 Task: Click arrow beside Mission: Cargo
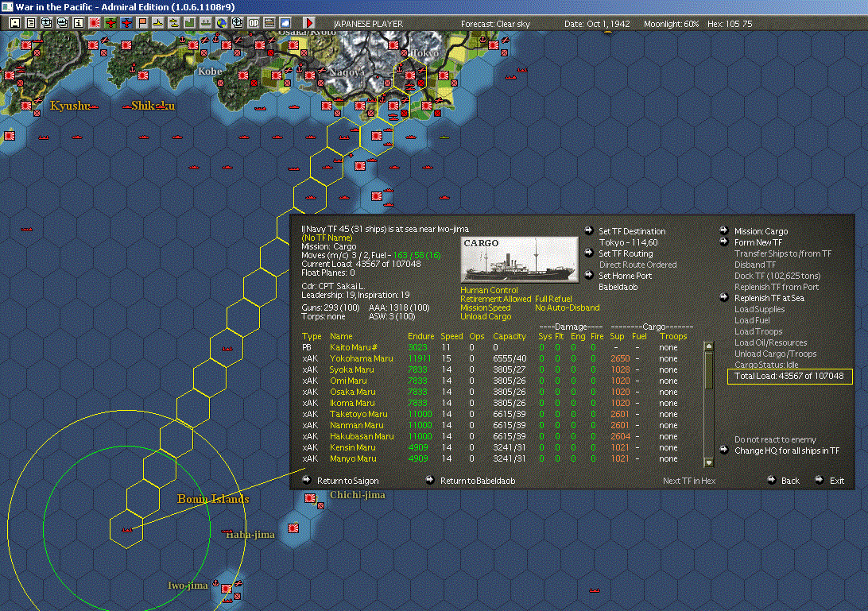pos(724,230)
